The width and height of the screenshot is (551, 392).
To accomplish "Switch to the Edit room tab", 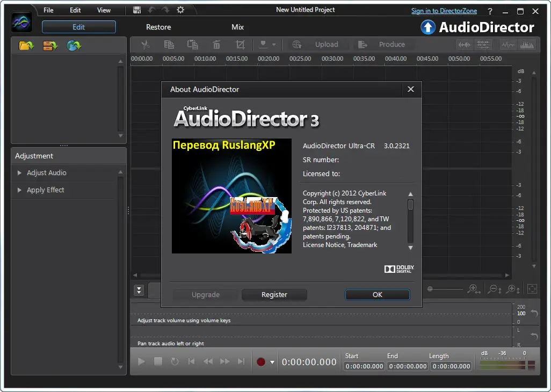I will click(79, 27).
